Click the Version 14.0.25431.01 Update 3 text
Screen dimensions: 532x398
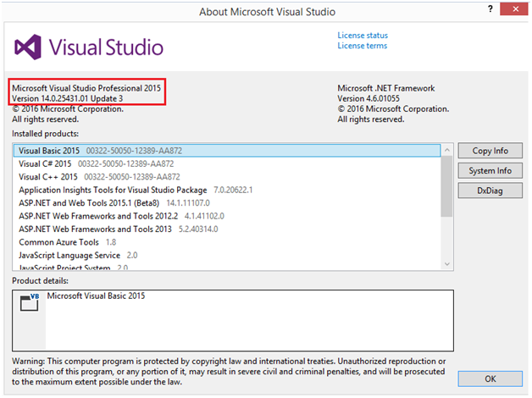pyautogui.click(x=68, y=98)
